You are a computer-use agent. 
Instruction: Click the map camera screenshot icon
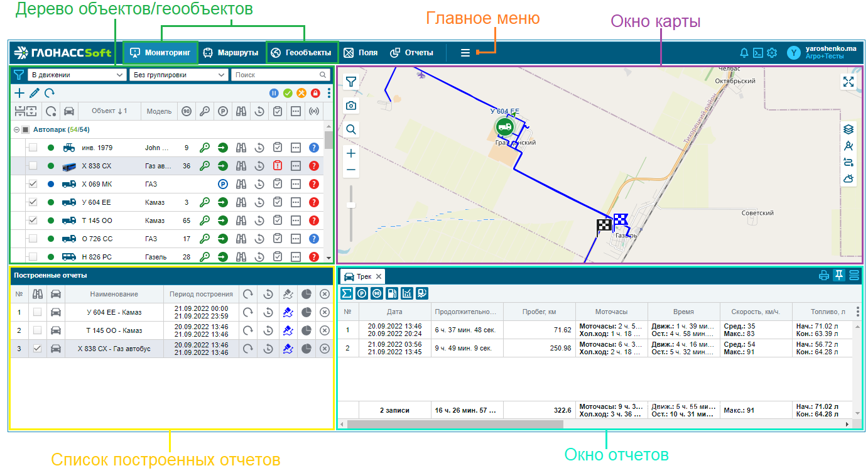351,106
